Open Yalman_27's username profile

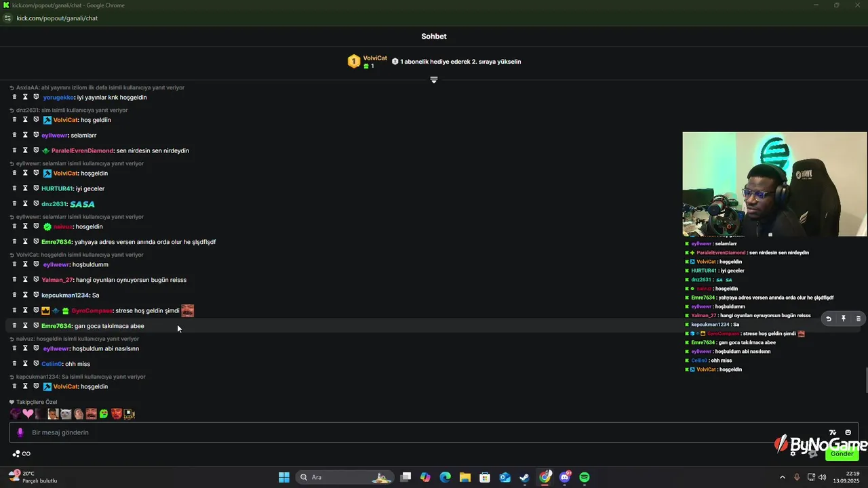pos(57,280)
